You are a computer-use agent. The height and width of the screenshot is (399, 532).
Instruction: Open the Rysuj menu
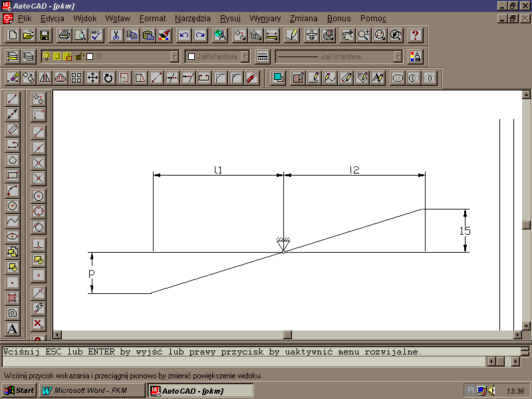pos(230,19)
